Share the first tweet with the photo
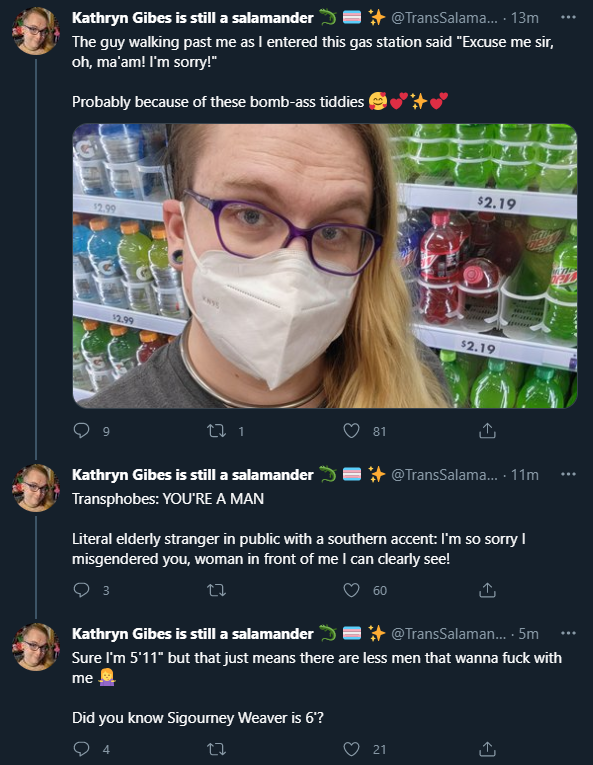 point(487,430)
